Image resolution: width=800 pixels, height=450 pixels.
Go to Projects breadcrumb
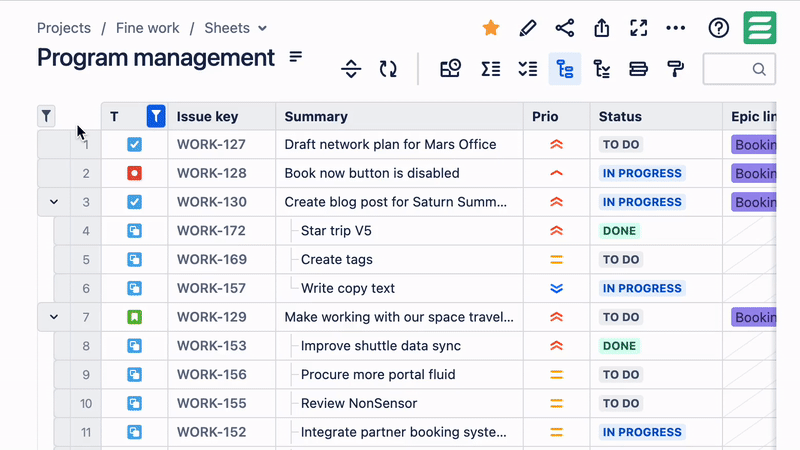[64, 28]
